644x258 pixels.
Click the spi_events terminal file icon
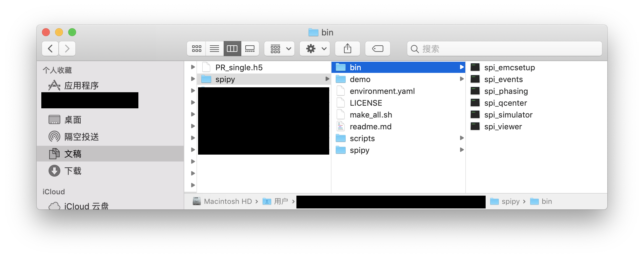click(475, 79)
